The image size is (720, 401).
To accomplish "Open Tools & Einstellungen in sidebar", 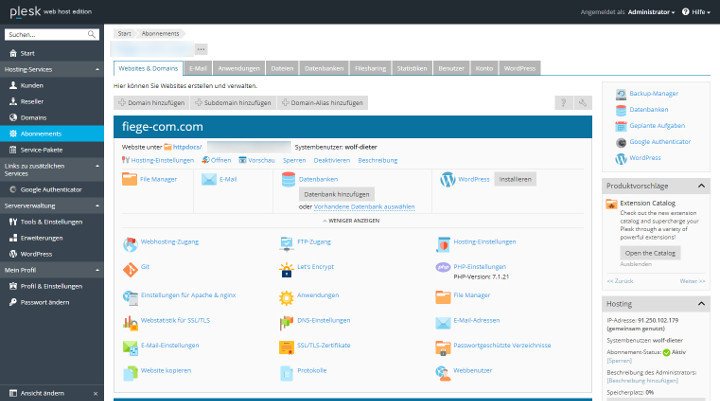I will (51, 222).
